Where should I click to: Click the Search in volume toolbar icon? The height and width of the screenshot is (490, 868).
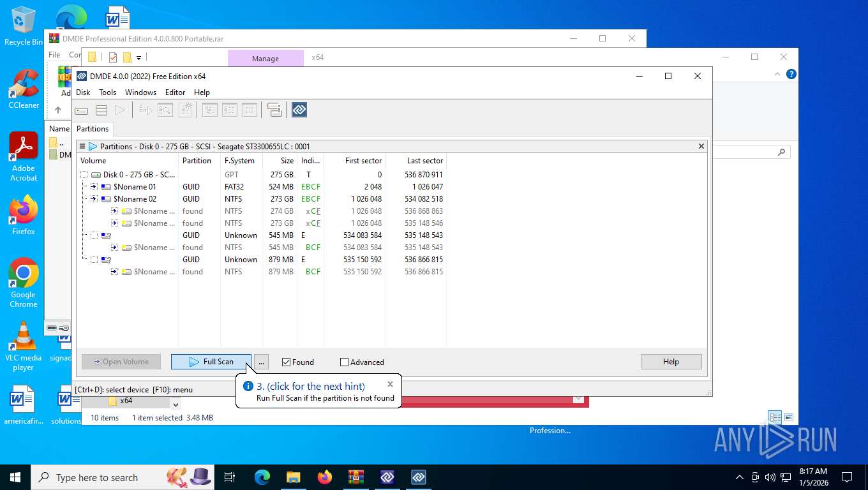click(165, 110)
